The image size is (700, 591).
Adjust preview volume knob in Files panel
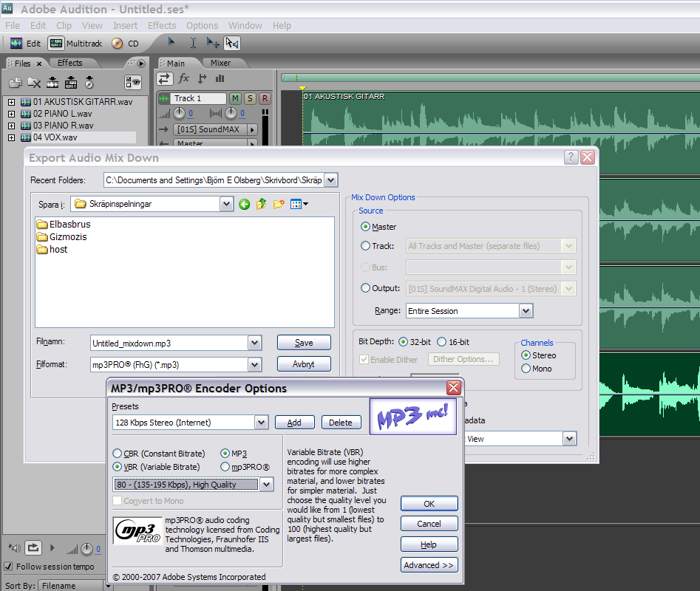pos(86,549)
